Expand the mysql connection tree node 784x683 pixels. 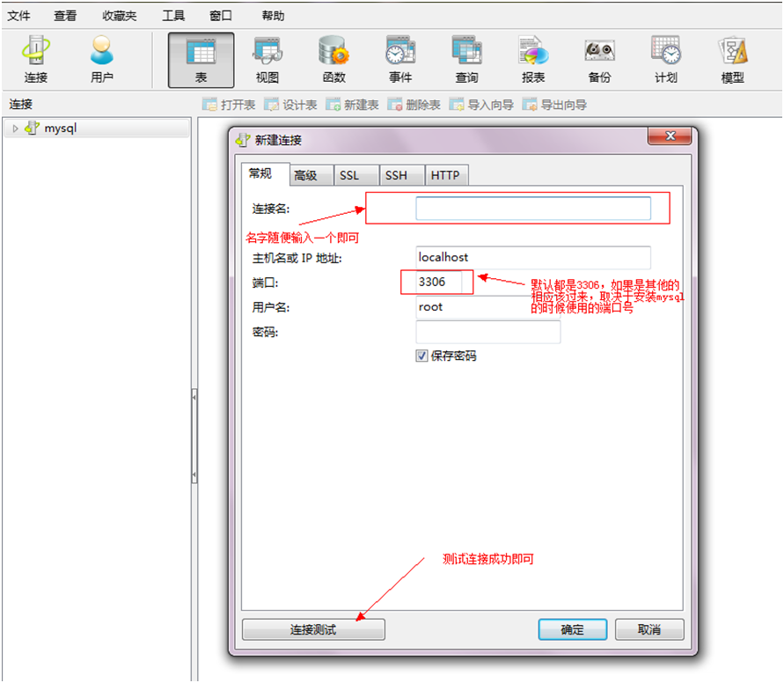[15, 129]
